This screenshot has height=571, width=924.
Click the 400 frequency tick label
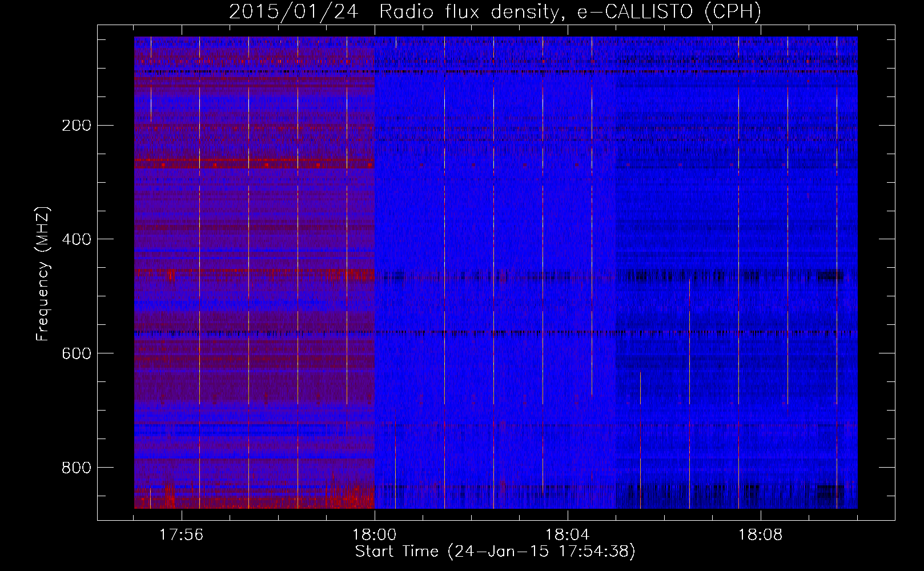77,239
